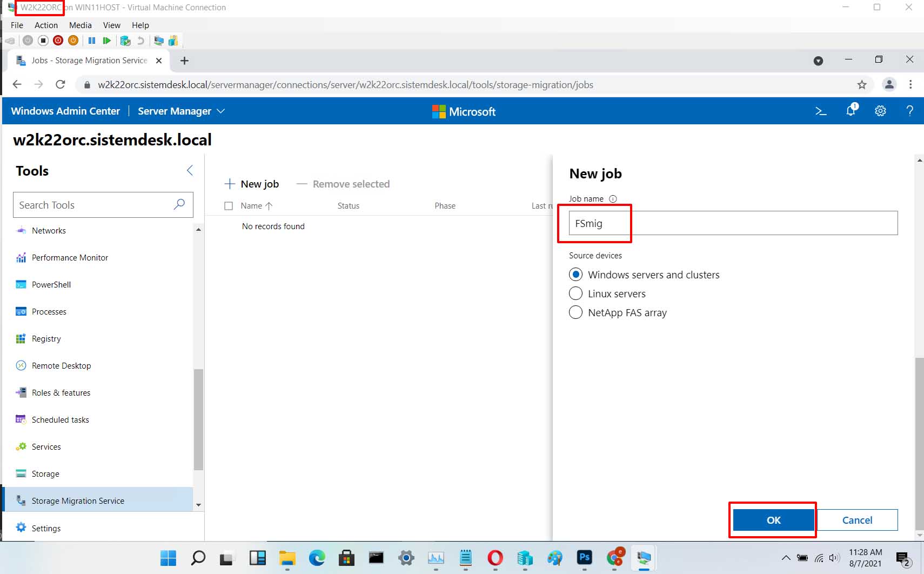This screenshot has width=924, height=574.
Task: Pause the virtual machine
Action: 92,41
